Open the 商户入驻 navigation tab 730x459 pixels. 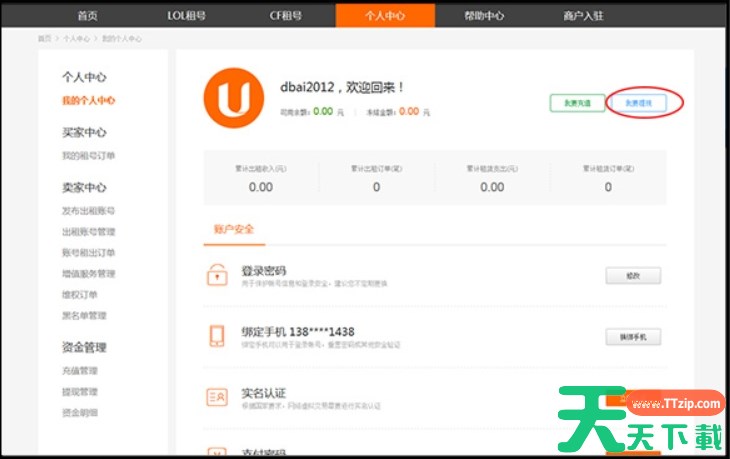pos(583,16)
